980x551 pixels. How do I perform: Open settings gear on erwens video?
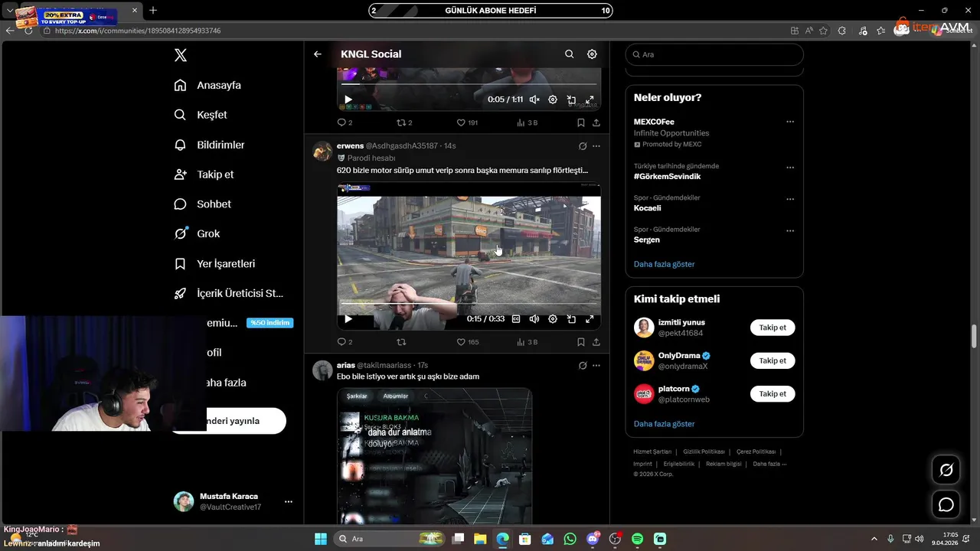point(553,319)
